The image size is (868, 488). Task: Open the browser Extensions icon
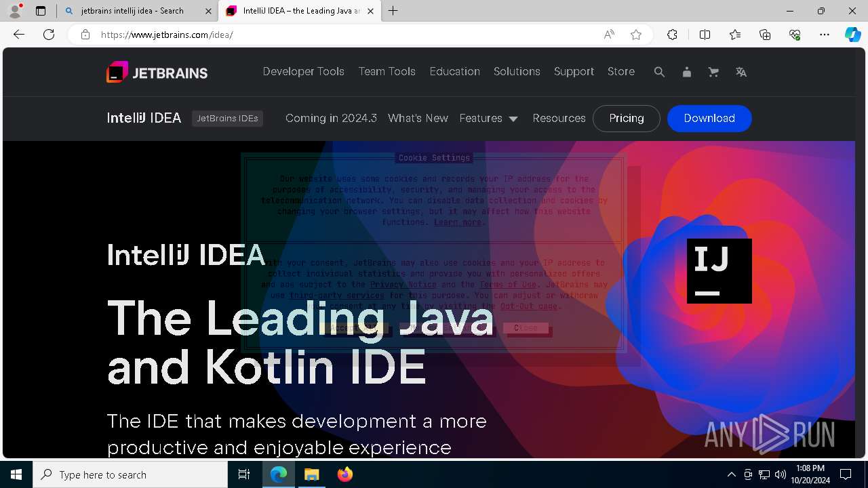[x=672, y=35]
